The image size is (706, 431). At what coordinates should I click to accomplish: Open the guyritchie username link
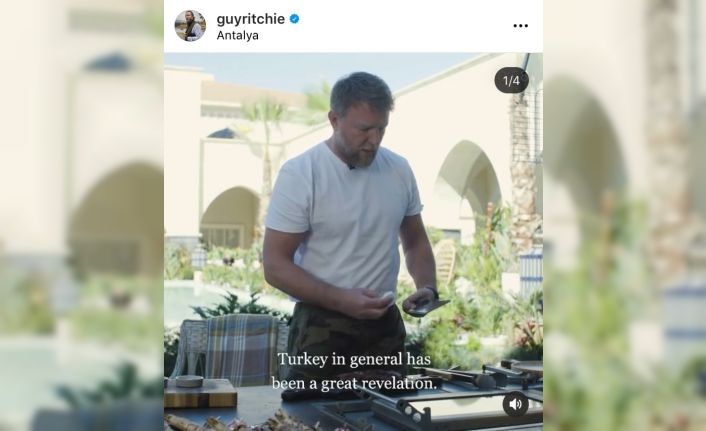pos(250,19)
